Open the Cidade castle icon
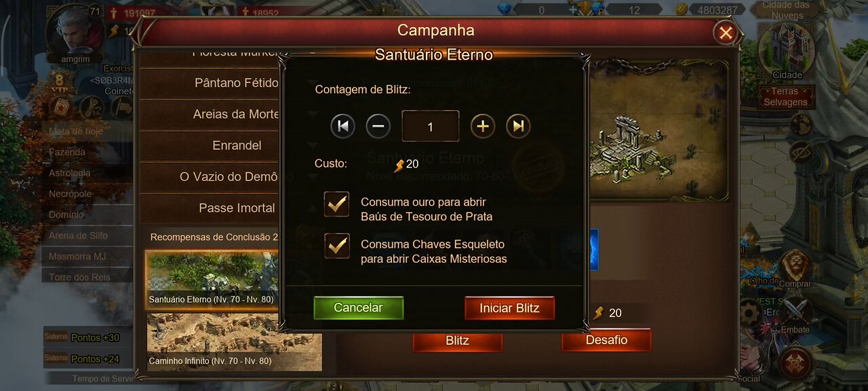This screenshot has height=391, width=868. click(x=787, y=48)
